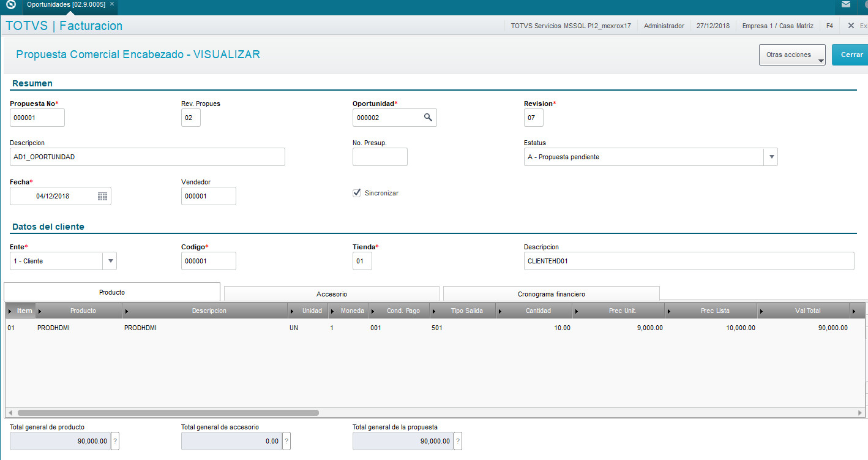
Task: Click F4 in the header bar
Action: (x=829, y=26)
